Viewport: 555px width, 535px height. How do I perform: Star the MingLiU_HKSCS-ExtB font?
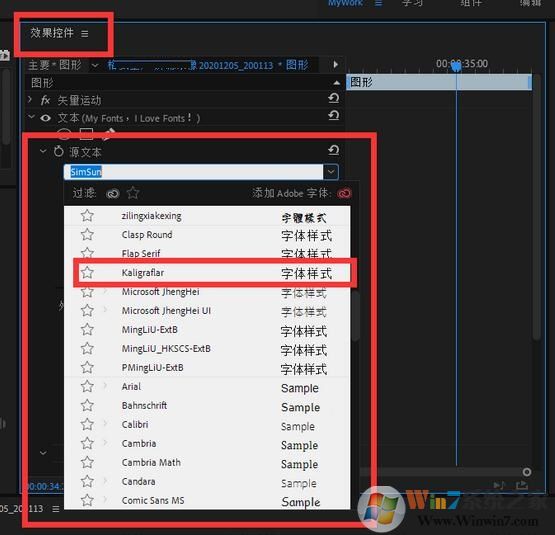(x=87, y=348)
